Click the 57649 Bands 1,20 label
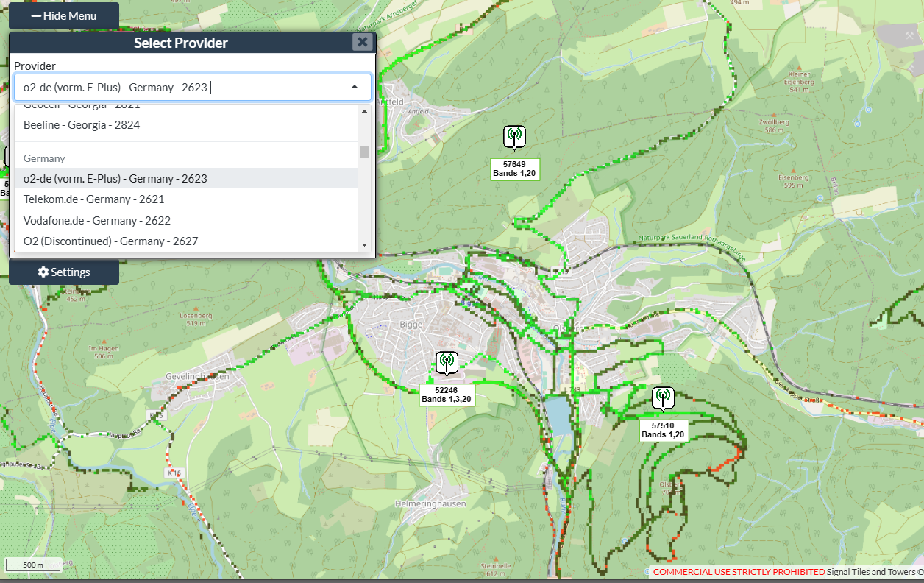924x583 pixels. coord(515,169)
